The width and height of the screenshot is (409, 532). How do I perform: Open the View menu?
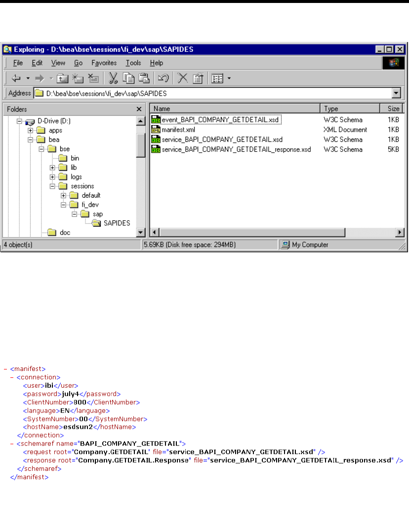coord(58,63)
